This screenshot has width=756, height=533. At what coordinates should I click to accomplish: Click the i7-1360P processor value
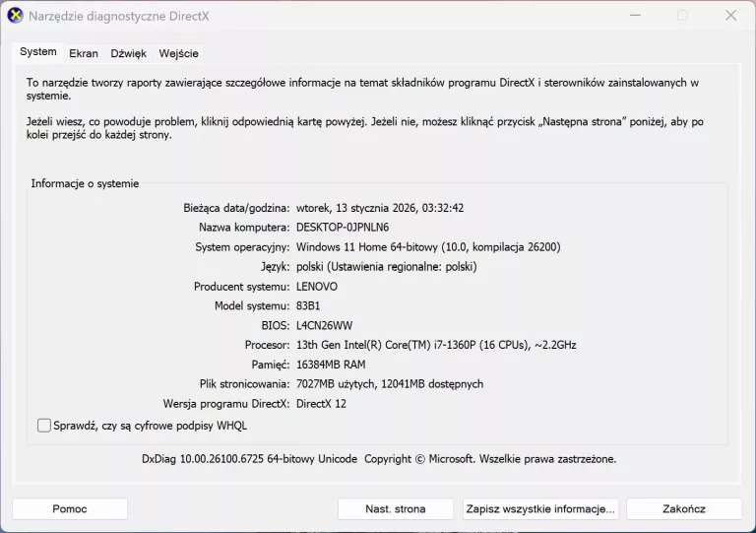pos(436,345)
